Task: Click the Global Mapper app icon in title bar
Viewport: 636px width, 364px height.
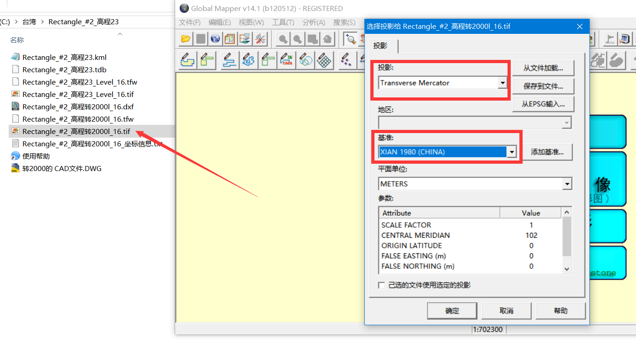Action: 184,8
